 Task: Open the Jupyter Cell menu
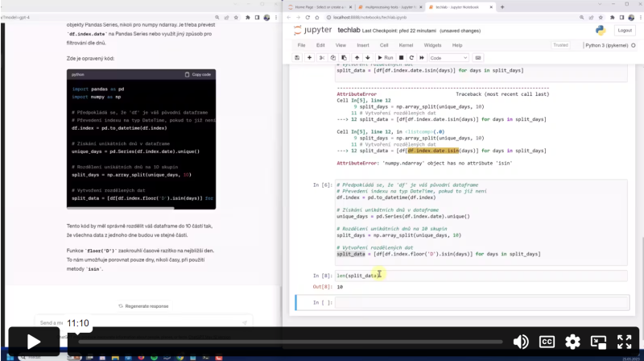tap(384, 45)
